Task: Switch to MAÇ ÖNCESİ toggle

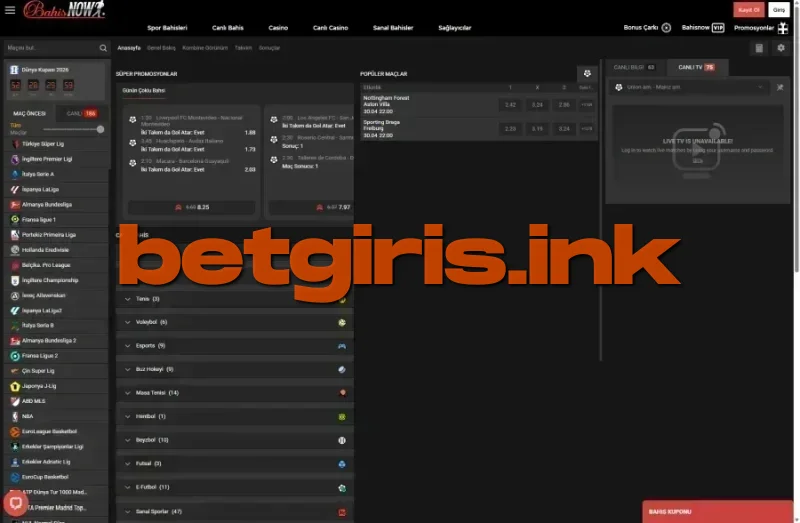Action: tap(30, 113)
